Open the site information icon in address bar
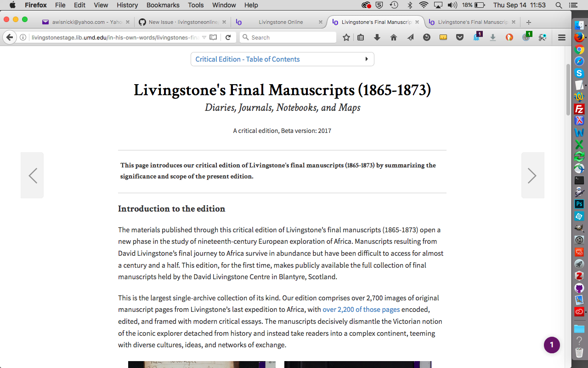 click(x=23, y=38)
